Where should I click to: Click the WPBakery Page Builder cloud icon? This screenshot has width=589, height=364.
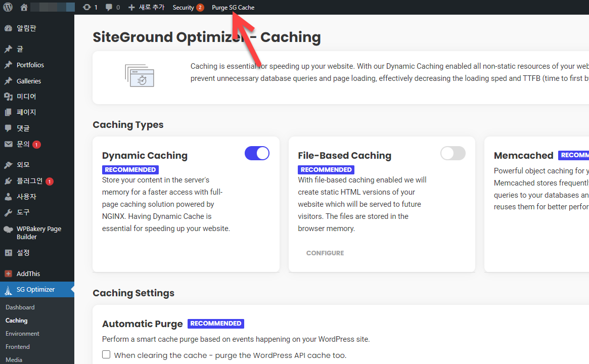8,230
